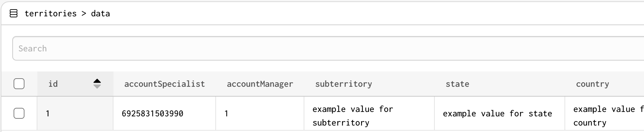644x132 pixels.
Task: Select the cell containing 6925831503990
Action: [x=164, y=113]
